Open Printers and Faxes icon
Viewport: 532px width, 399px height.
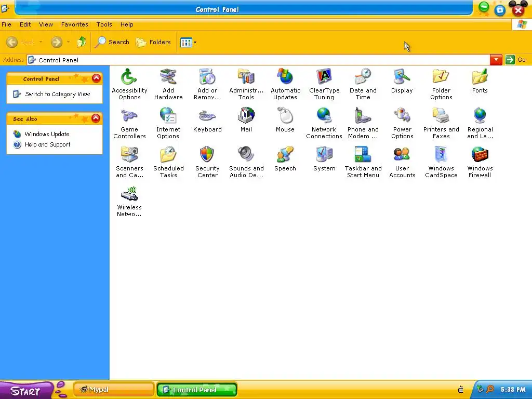441,123
